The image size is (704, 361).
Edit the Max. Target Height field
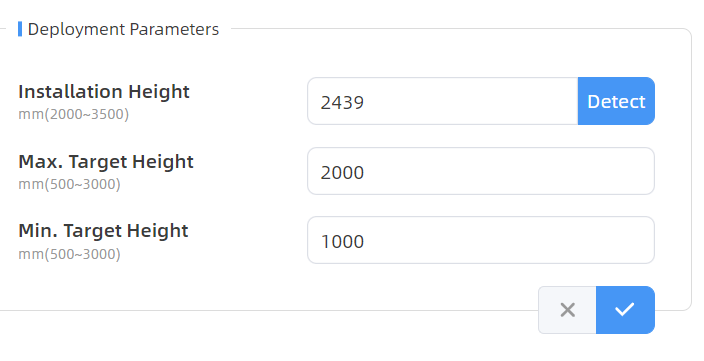pos(481,171)
